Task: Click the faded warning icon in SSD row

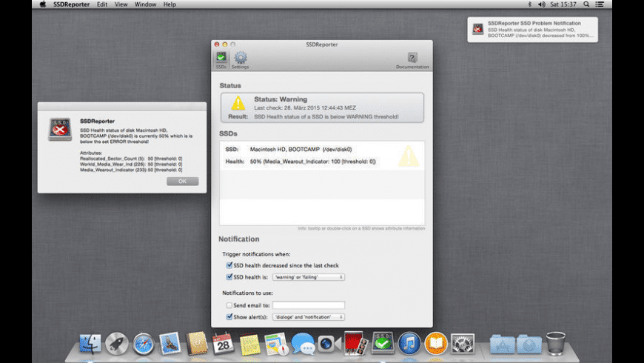Action: tap(409, 156)
